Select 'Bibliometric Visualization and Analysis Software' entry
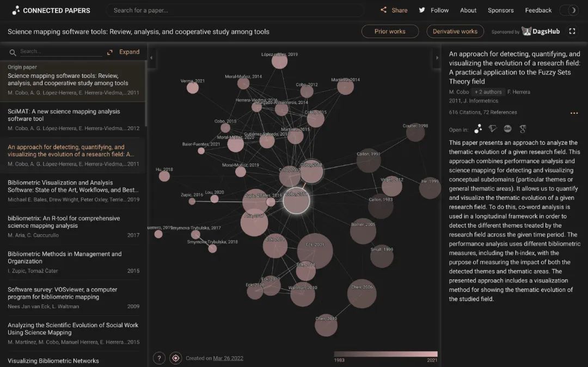 pos(73,191)
